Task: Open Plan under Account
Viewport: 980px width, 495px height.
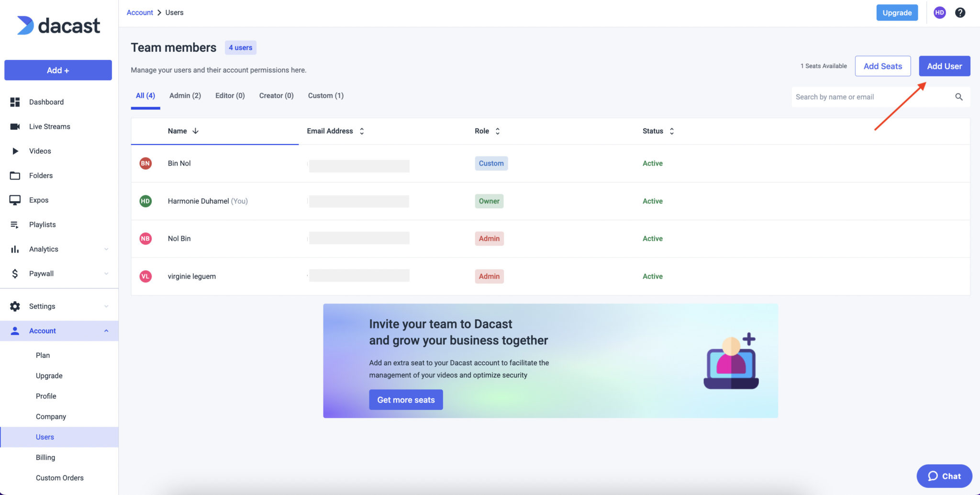Action: (x=43, y=355)
